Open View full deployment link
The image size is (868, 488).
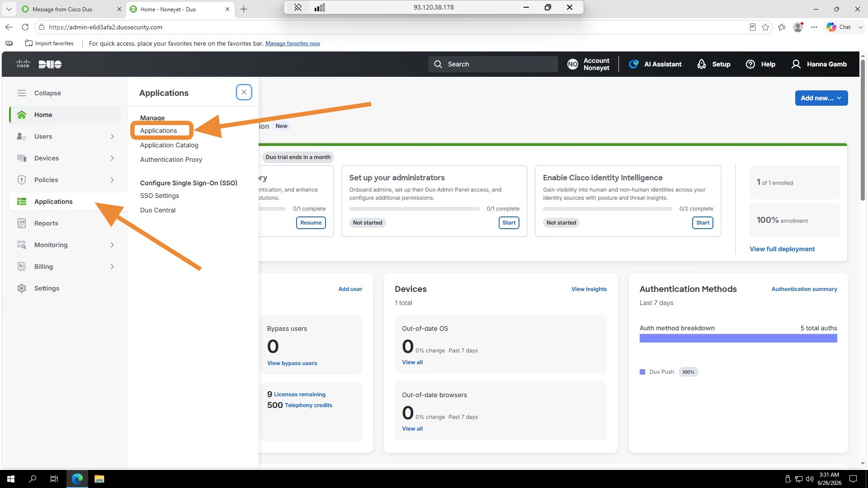pyautogui.click(x=782, y=249)
